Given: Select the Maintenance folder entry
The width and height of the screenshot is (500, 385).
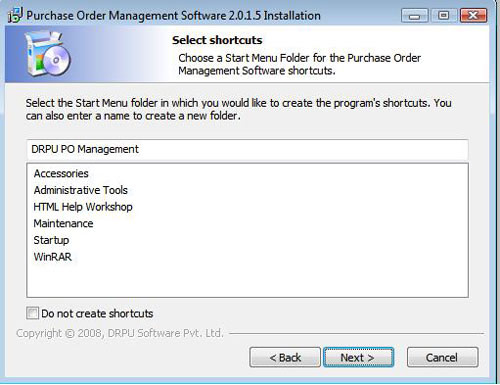Looking at the screenshot, I should tap(63, 223).
